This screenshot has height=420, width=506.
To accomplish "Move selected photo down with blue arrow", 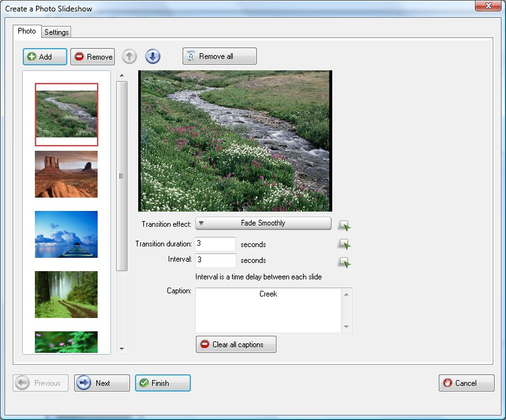I will coord(153,57).
